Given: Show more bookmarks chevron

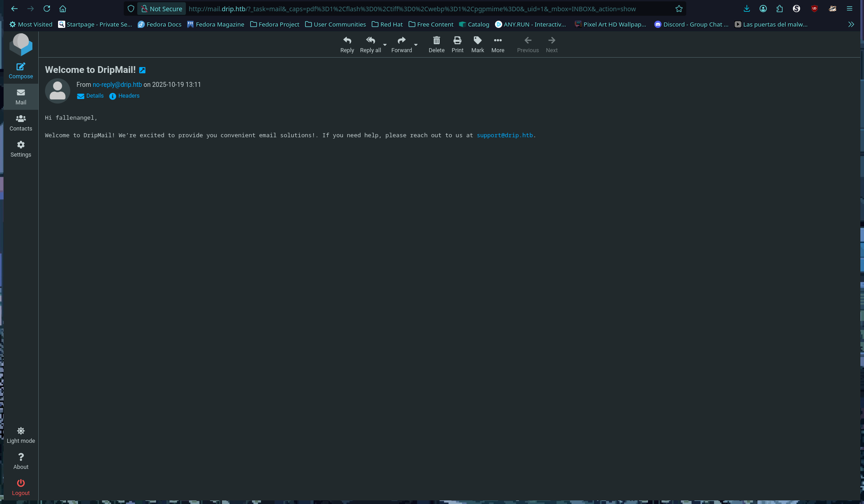Looking at the screenshot, I should point(851,24).
